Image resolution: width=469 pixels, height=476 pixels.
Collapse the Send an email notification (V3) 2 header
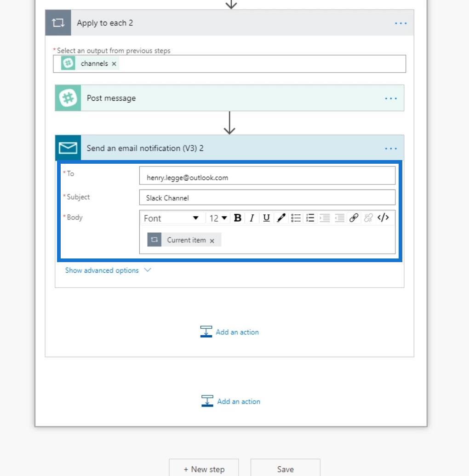pyautogui.click(x=229, y=148)
